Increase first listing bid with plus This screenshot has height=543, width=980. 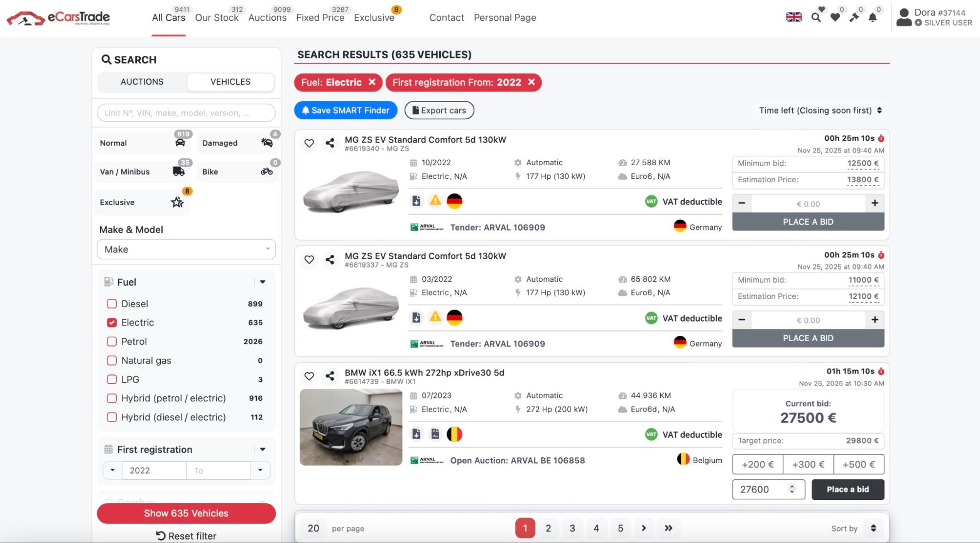coord(875,203)
